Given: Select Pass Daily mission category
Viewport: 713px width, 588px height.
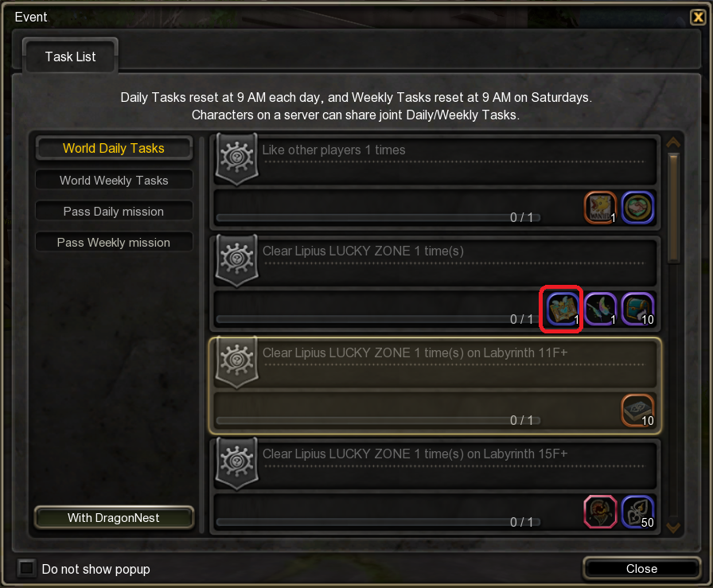Looking at the screenshot, I should (x=114, y=212).
